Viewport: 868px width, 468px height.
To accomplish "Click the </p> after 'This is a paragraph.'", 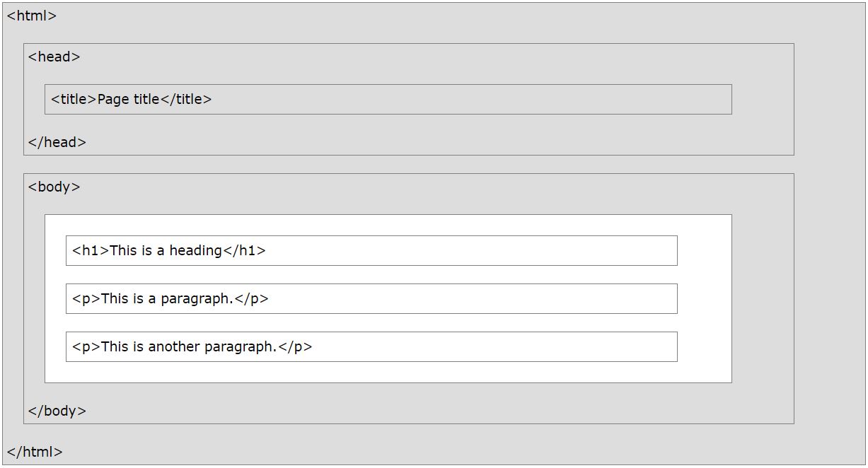I will (x=251, y=298).
